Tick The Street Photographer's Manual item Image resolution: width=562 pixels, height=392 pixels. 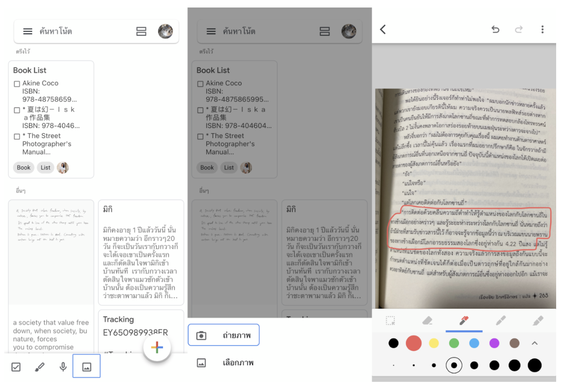click(17, 136)
